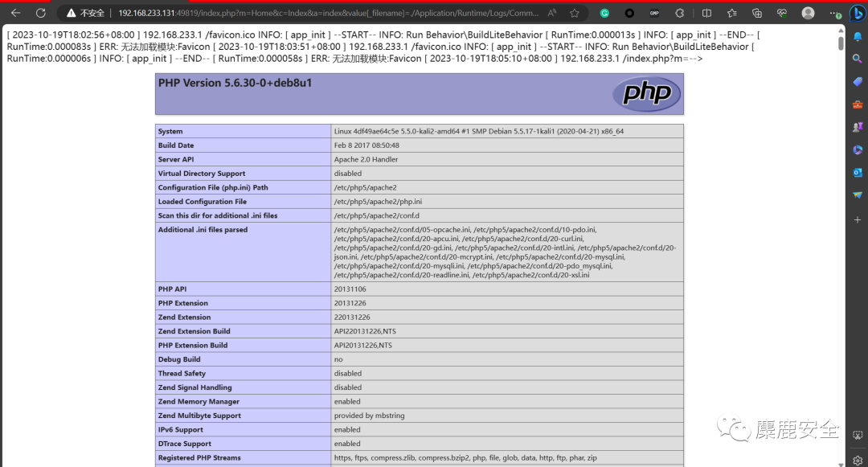868x467 pixels.
Task: Open sidebar Games chess icon
Action: click(x=858, y=127)
